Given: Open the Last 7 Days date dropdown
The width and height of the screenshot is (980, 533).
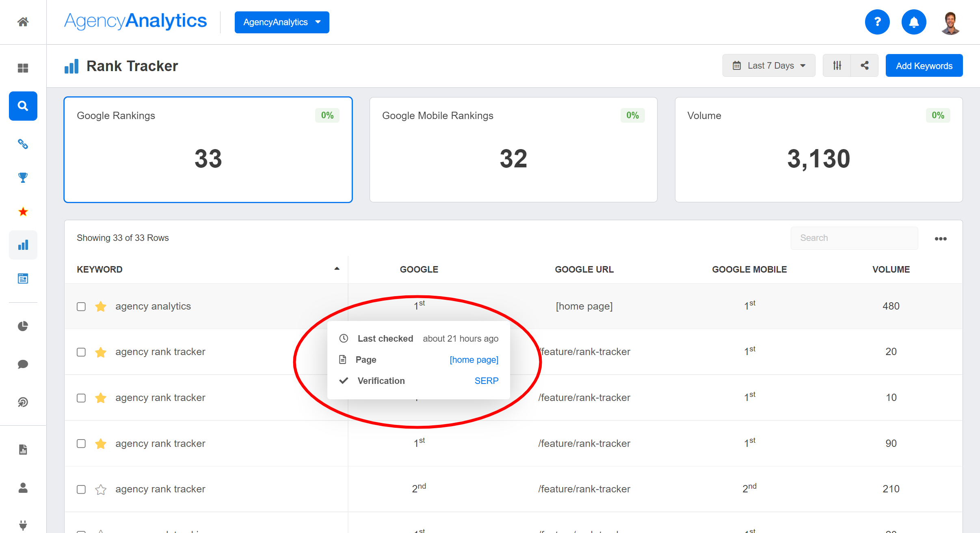Looking at the screenshot, I should click(769, 65).
